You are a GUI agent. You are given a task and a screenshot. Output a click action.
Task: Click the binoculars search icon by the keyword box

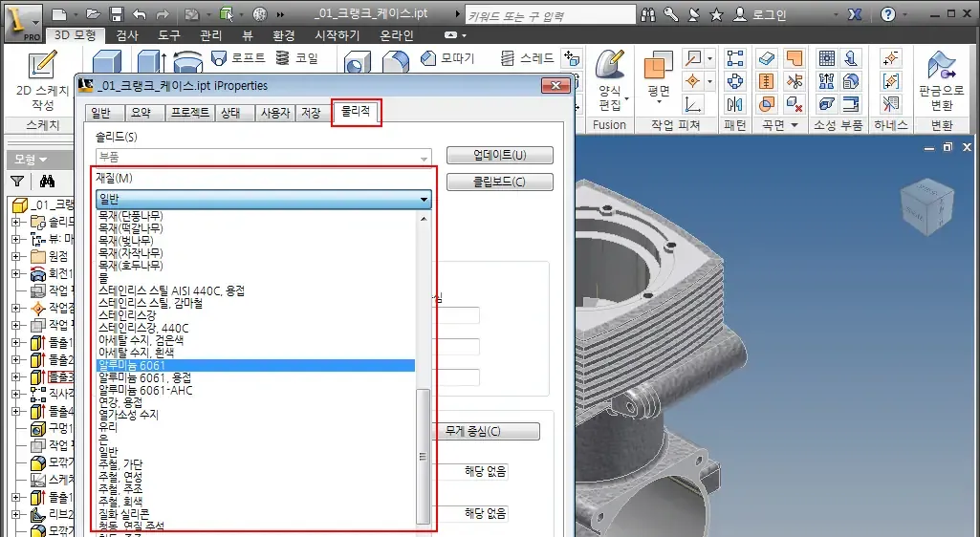(x=648, y=14)
